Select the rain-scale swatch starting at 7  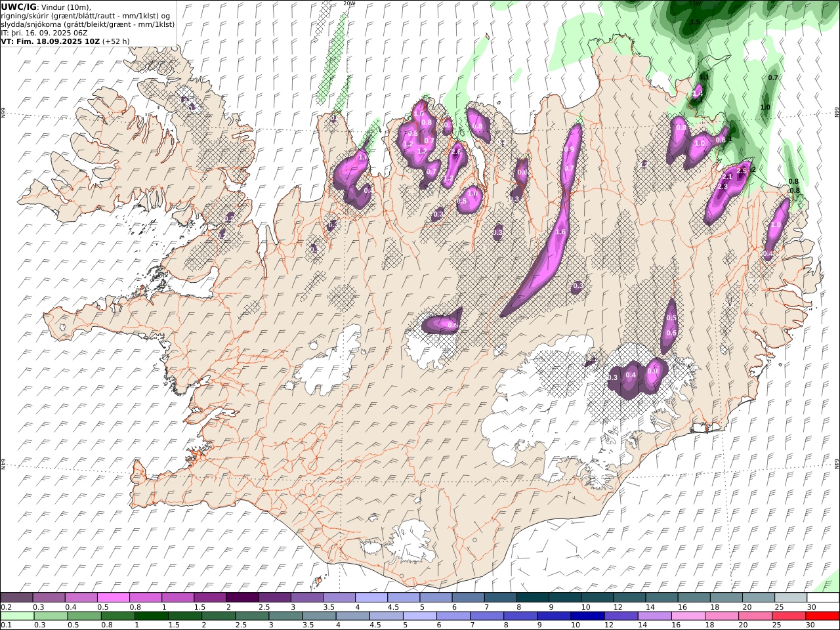tap(486, 616)
